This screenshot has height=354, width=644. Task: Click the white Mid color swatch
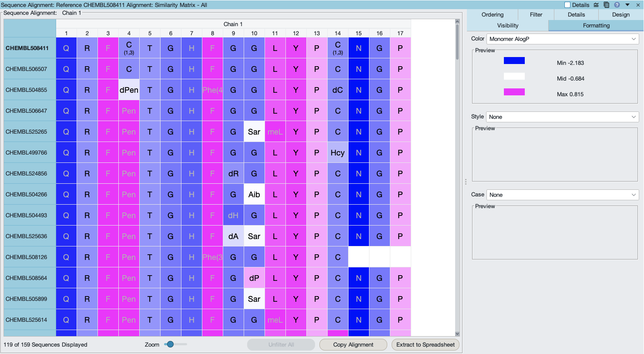[514, 76]
